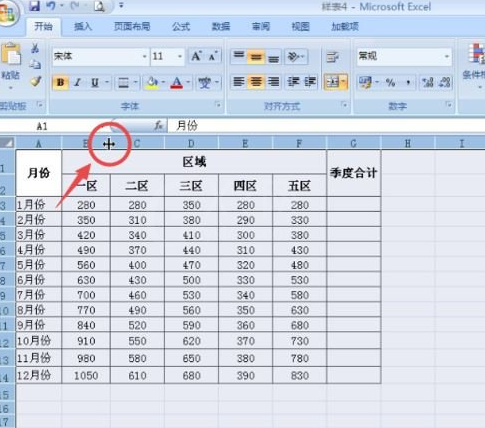Screen dimensions: 485x428
Task: Click the Redo arrow icon
Action: 74,6
